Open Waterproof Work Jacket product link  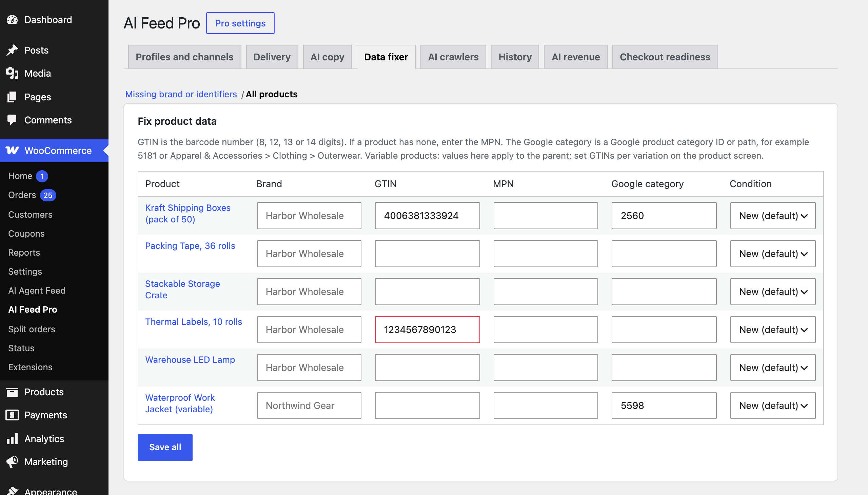click(180, 403)
